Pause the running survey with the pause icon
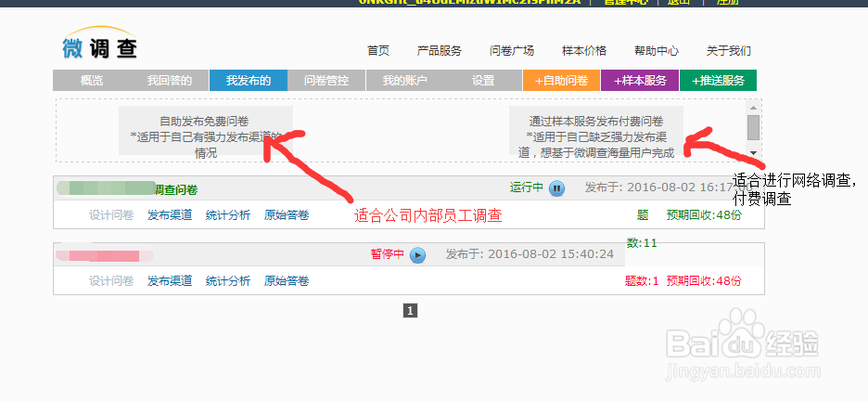This screenshot has width=868, height=401. [557, 188]
